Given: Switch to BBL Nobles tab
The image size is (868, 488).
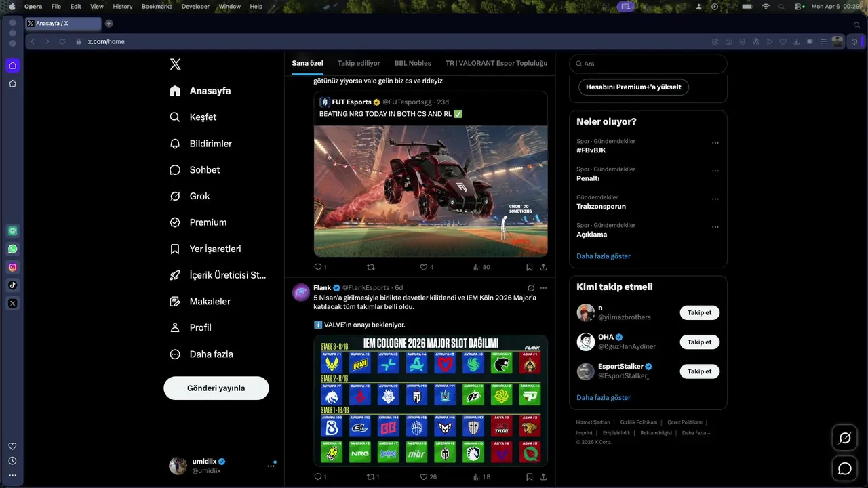Looking at the screenshot, I should [x=412, y=63].
